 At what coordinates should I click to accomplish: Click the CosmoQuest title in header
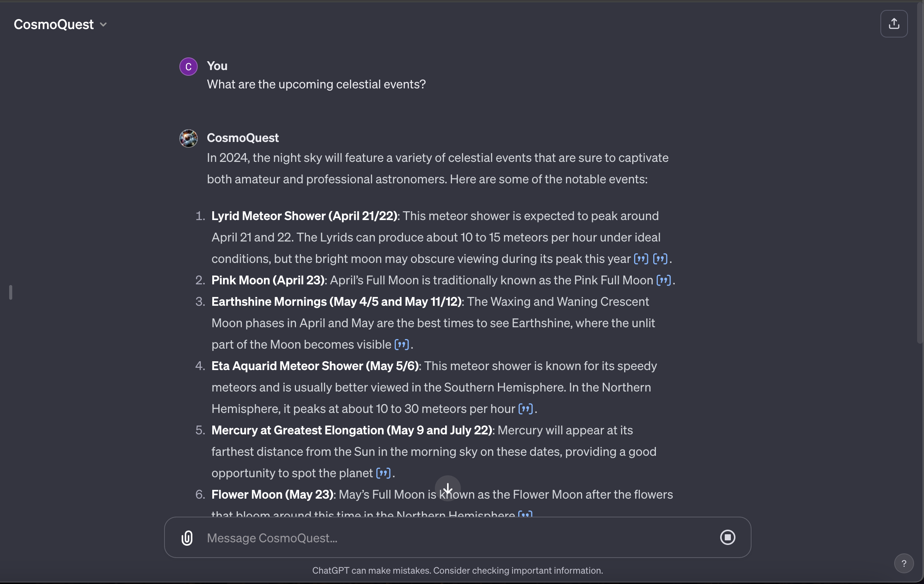click(54, 24)
